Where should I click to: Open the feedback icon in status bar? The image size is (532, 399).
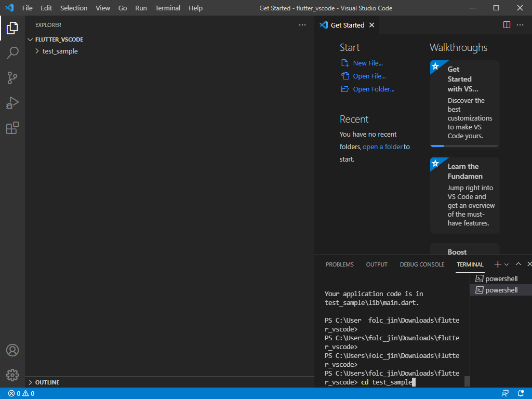(x=505, y=394)
